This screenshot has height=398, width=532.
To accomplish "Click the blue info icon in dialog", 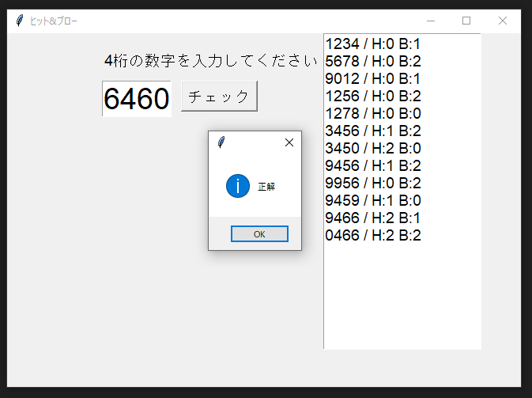I will [x=238, y=186].
